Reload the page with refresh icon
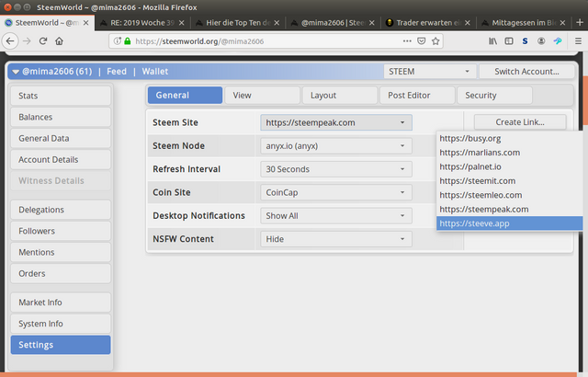 pyautogui.click(x=43, y=41)
